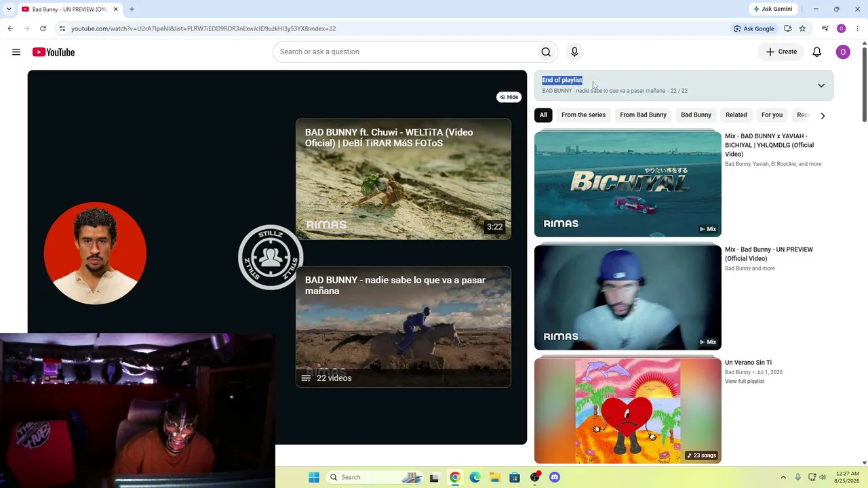Click Bad Bunny channel avatar on end screen
This screenshot has width=868, height=488.
click(95, 253)
